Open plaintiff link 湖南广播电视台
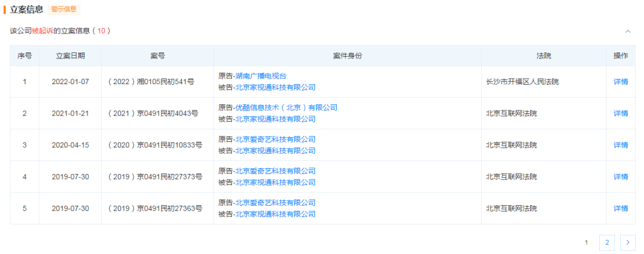The image size is (644, 254). click(x=261, y=76)
